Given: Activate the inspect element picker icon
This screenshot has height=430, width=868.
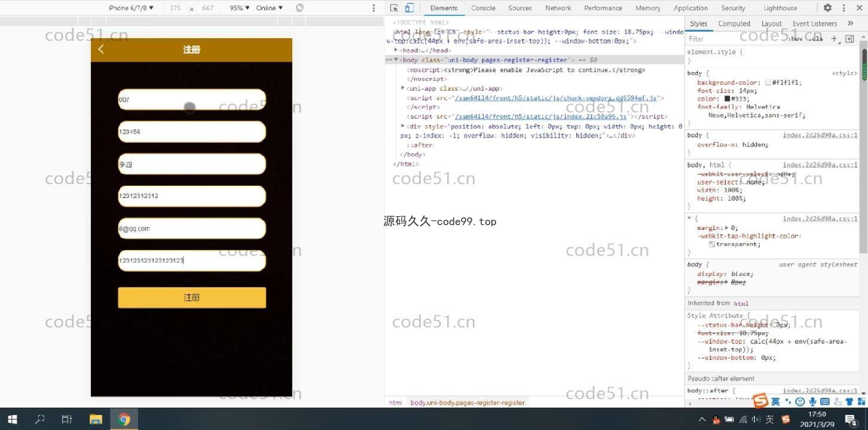Looking at the screenshot, I should tap(394, 8).
